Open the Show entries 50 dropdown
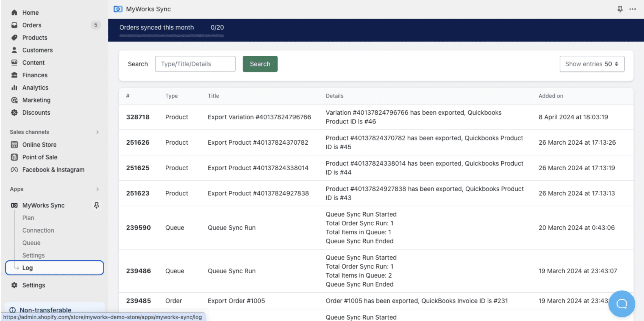Viewport: 644px width, 321px height. point(592,64)
